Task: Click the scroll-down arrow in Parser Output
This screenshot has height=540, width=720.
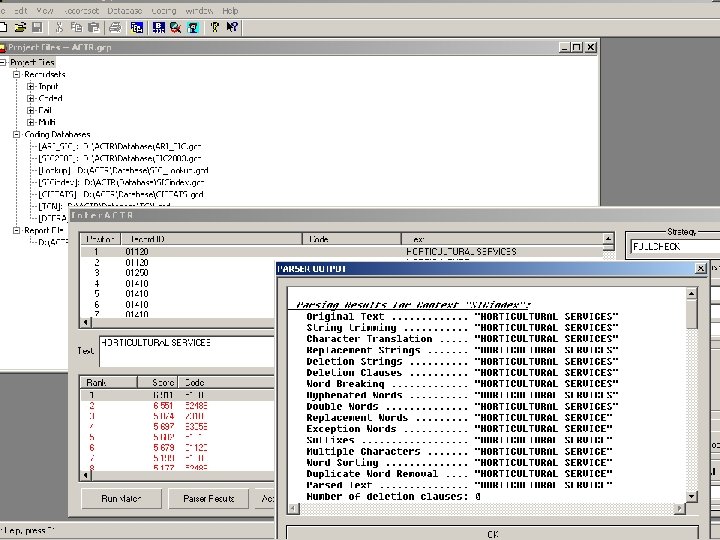Action: pos(692,496)
